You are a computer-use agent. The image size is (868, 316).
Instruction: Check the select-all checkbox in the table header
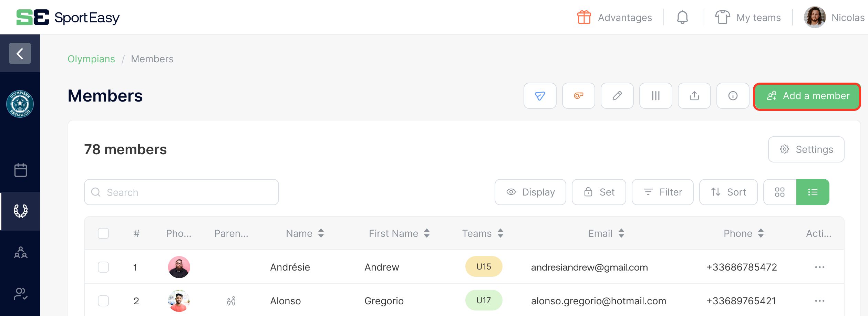click(103, 233)
